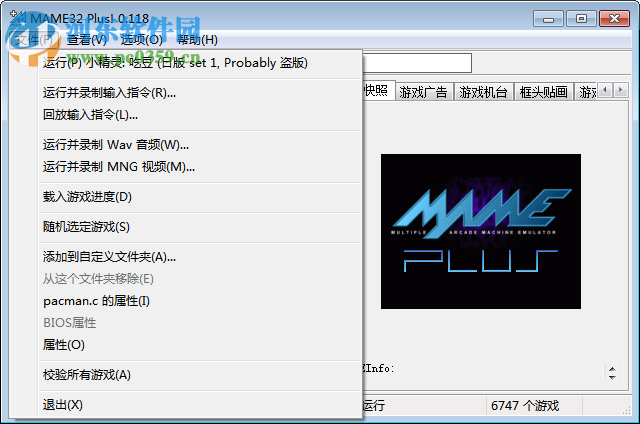Open pacman.c 的属性(I)
Image resolution: width=640 pixels, height=424 pixels.
(x=200, y=301)
